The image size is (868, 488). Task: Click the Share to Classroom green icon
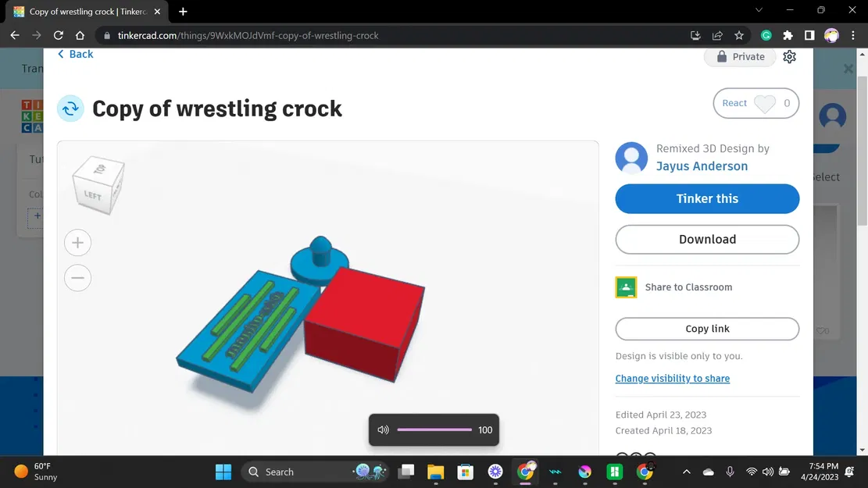click(626, 287)
